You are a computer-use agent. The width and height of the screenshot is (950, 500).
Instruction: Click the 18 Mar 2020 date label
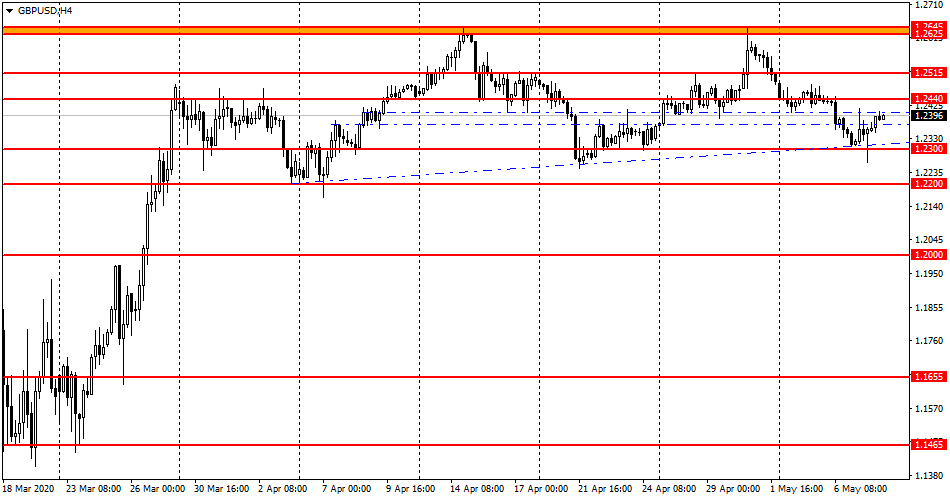click(x=30, y=490)
